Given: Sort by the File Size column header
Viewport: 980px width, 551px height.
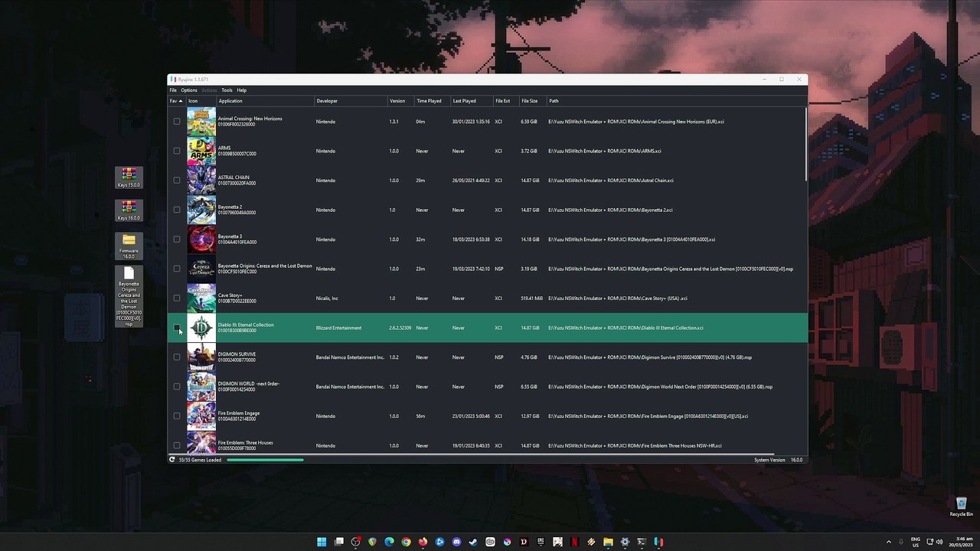Looking at the screenshot, I should click(532, 101).
